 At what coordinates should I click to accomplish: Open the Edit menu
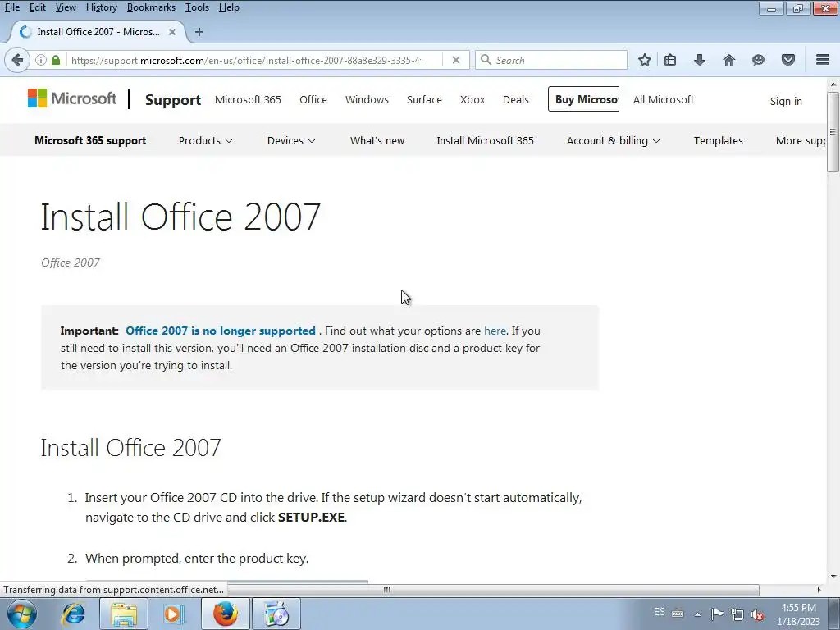38,7
